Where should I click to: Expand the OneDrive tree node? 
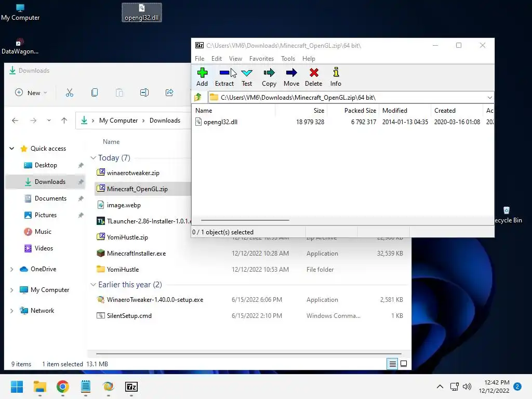(12, 269)
